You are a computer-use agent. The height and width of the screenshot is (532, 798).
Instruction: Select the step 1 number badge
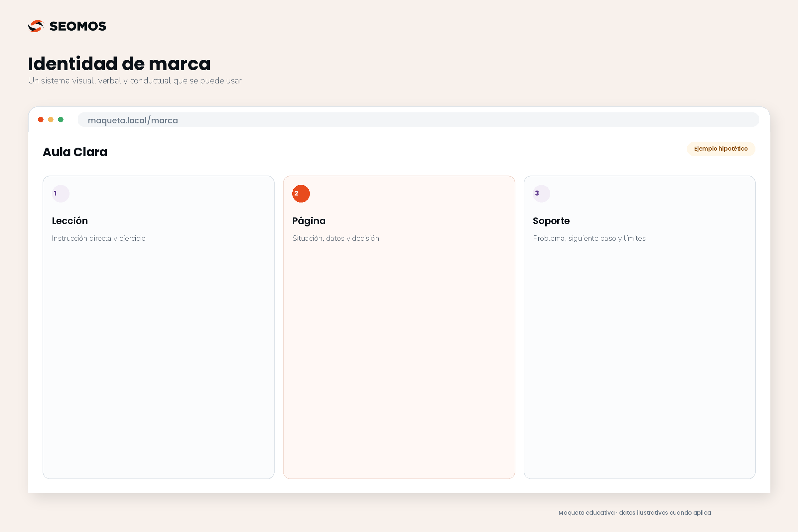pyautogui.click(x=61, y=194)
